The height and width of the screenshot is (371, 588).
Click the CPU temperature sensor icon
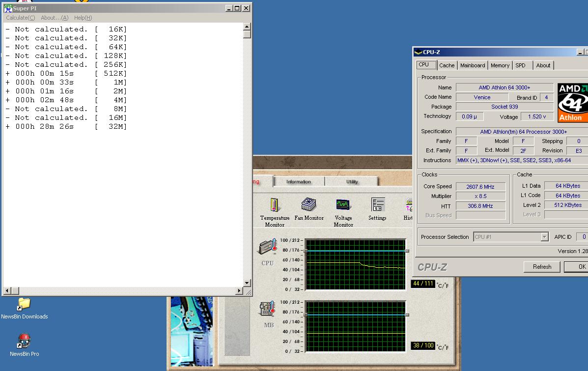pos(268,247)
